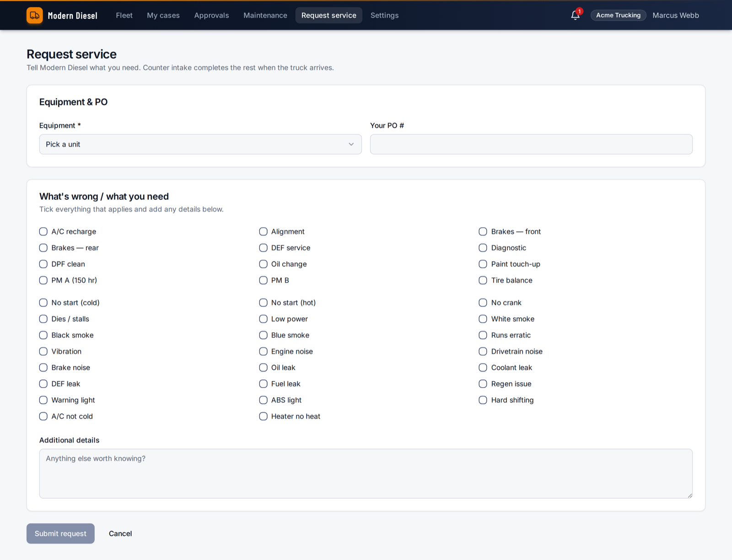The height and width of the screenshot is (560, 732).
Task: Select the PM B checkbox
Action: click(x=263, y=280)
